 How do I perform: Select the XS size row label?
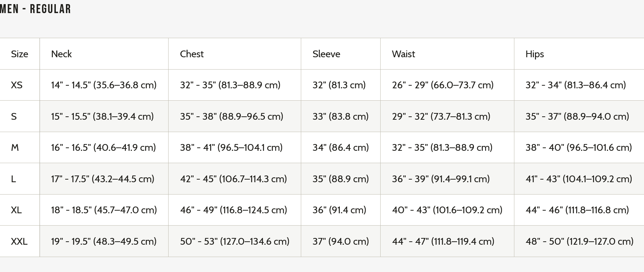coord(17,85)
